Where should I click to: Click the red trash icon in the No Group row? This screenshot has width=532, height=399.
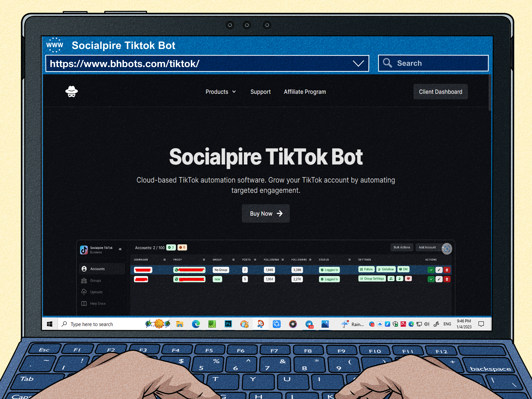[x=447, y=270]
